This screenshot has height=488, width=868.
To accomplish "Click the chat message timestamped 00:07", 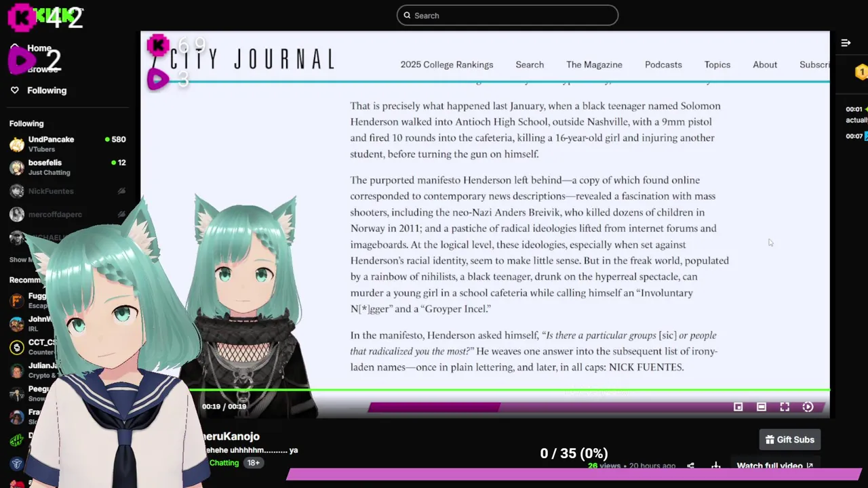I will pyautogui.click(x=856, y=136).
